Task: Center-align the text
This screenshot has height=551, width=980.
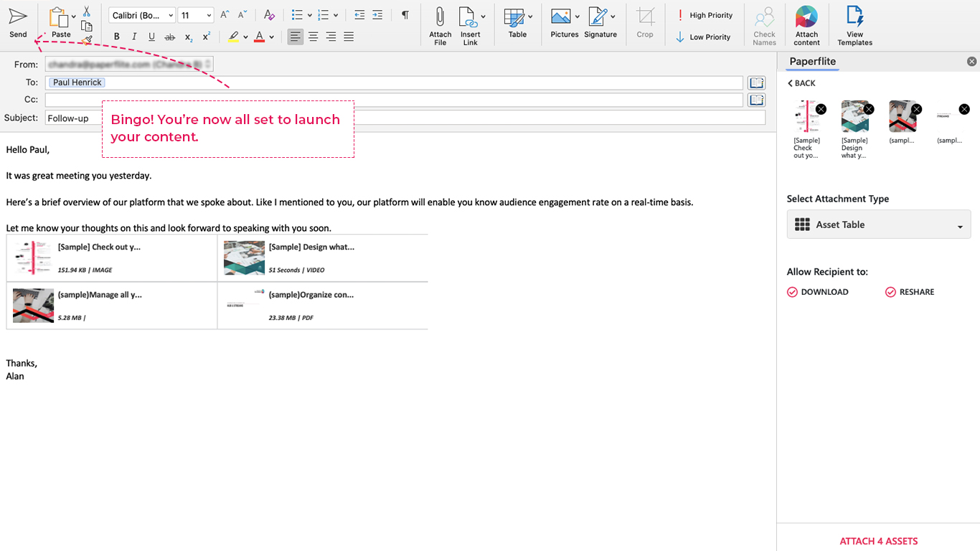Action: point(314,37)
